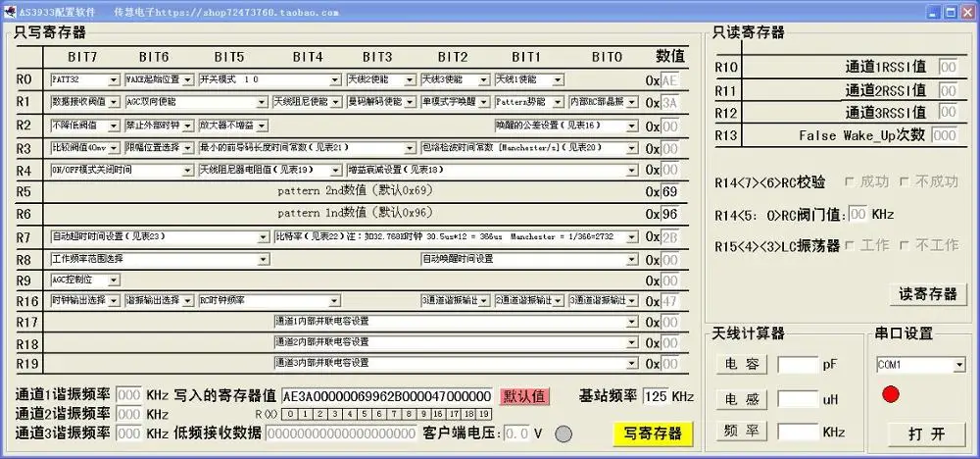The image size is (980, 459).
Task: Click the pF capacitance input field
Action: pos(798,365)
